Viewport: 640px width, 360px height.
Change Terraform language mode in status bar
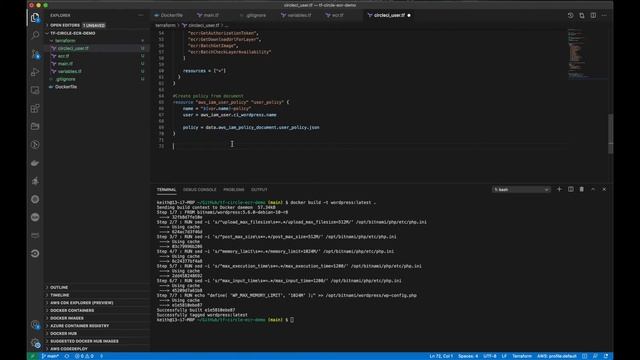coord(522,356)
